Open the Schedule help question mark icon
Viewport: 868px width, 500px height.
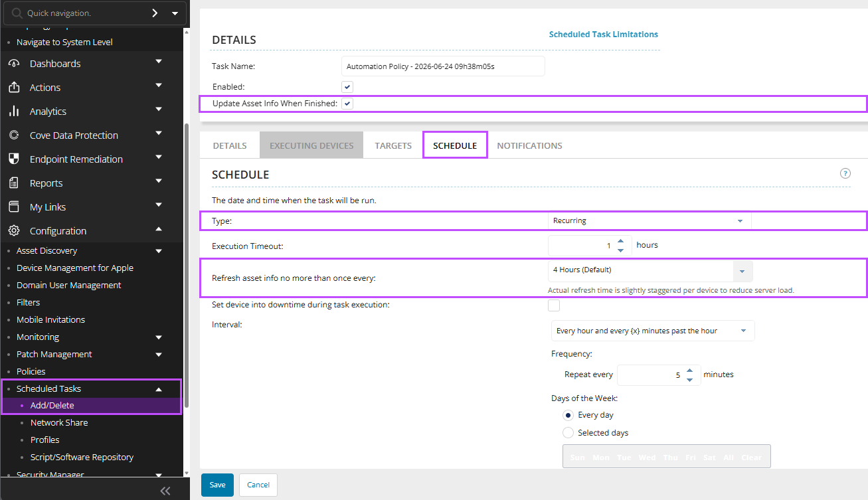pyautogui.click(x=845, y=173)
